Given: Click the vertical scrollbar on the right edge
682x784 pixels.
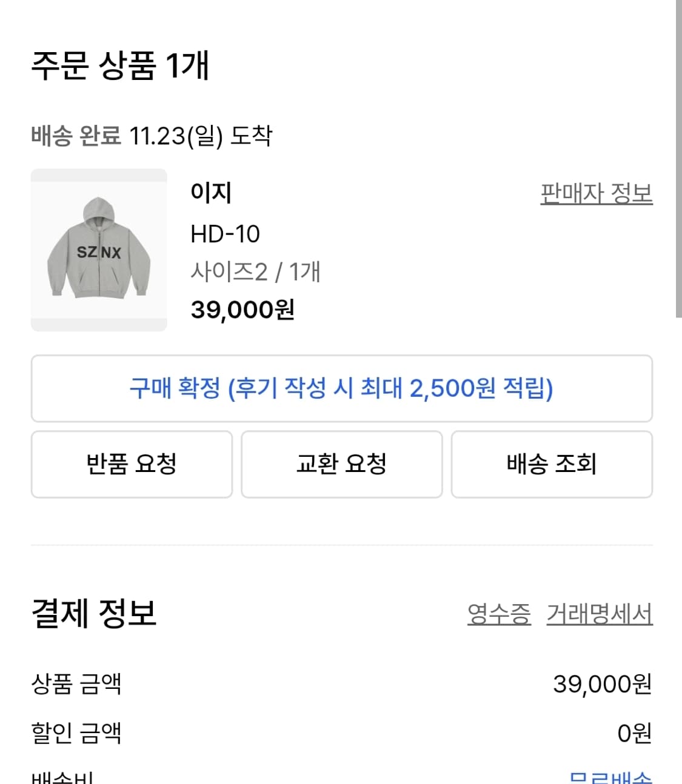Looking at the screenshot, I should [678, 158].
